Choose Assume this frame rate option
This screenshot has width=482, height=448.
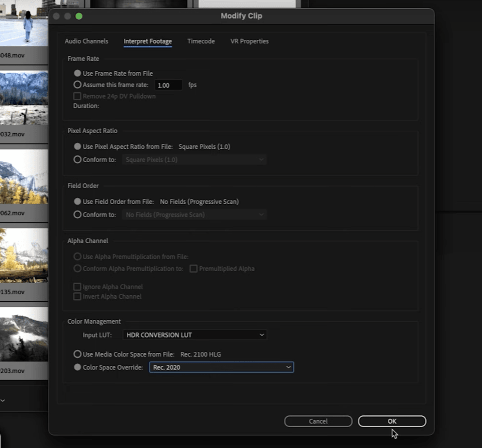pyautogui.click(x=78, y=85)
